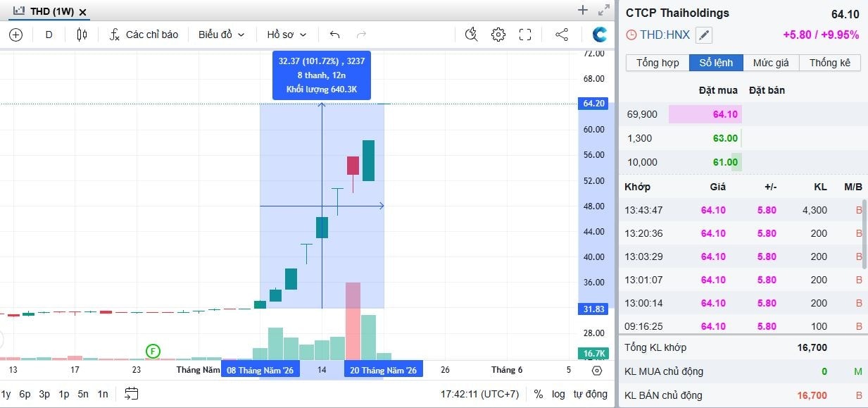Select the THD (1W) chart tab
Screen dimensions: 868x408
(49, 12)
